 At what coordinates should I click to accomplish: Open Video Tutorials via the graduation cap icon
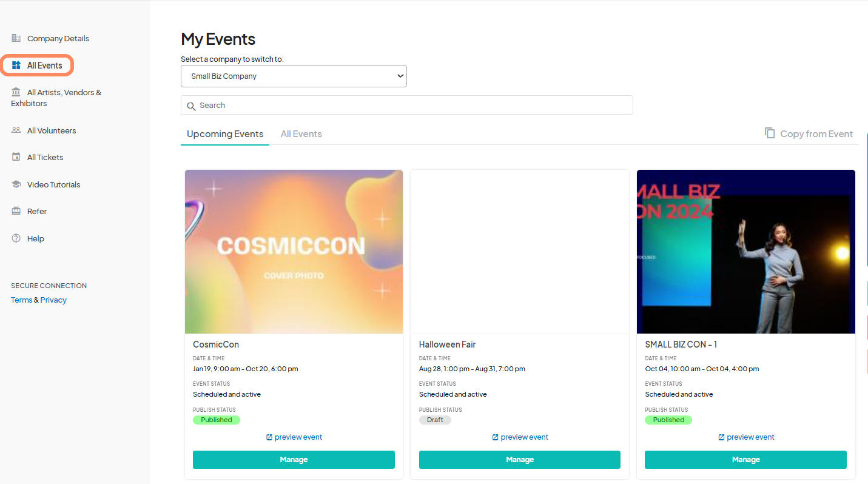(16, 184)
